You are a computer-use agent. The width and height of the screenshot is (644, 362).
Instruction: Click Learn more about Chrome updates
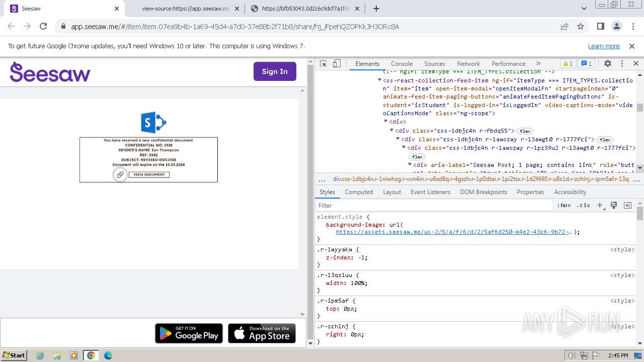[x=604, y=46]
